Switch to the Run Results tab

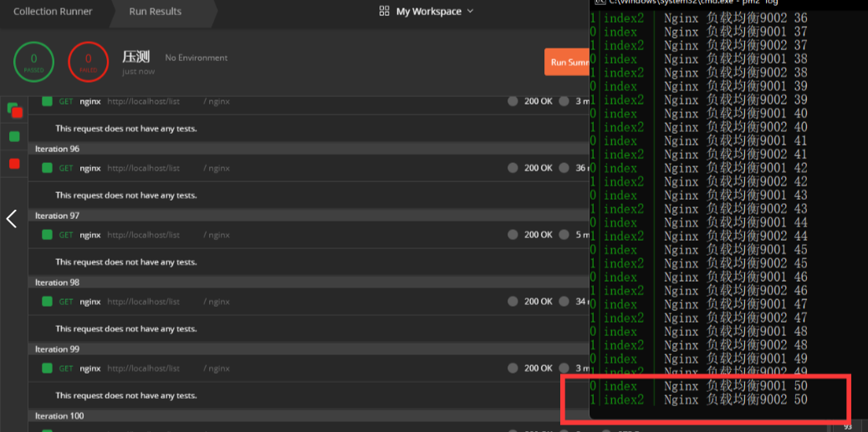(x=155, y=12)
